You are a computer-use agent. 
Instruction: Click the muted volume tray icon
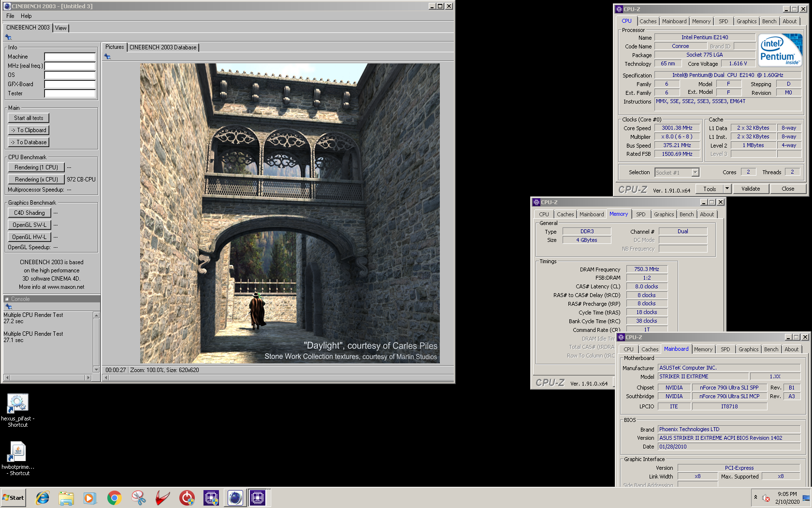[766, 498]
